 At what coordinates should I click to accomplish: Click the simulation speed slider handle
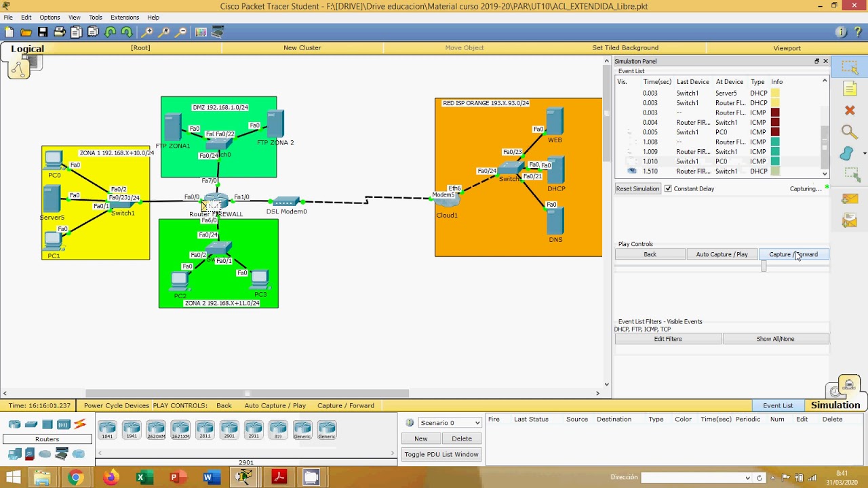[764, 266]
